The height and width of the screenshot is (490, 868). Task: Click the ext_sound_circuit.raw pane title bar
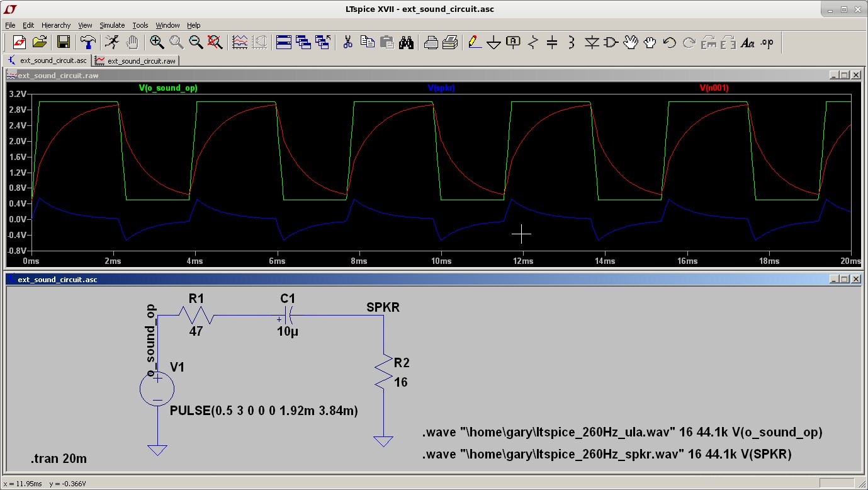coord(434,75)
